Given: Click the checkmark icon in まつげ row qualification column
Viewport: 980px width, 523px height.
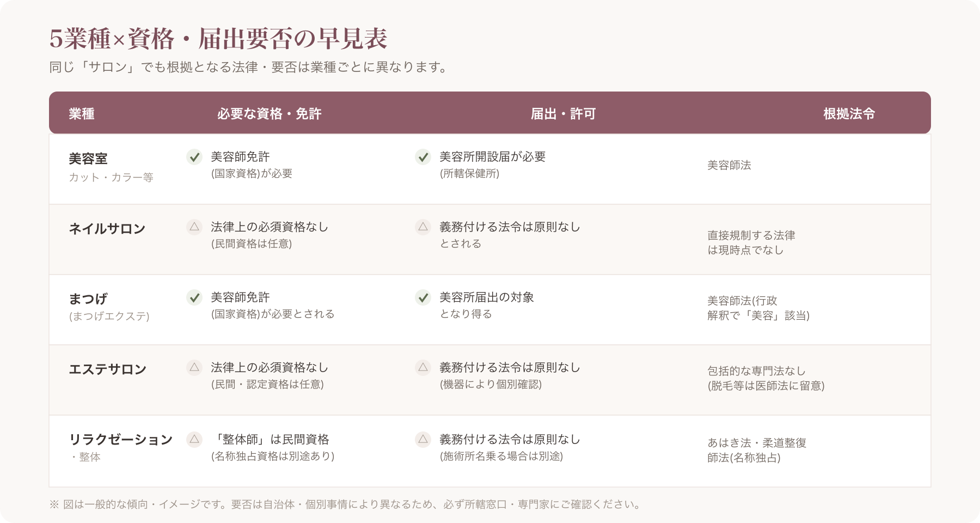Looking at the screenshot, I should [x=194, y=297].
